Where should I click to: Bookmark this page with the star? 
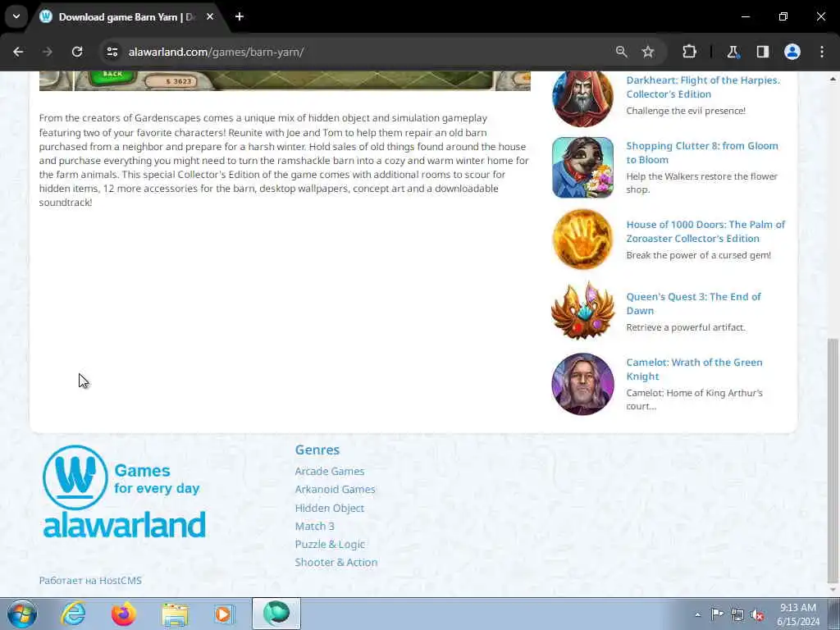pos(648,52)
